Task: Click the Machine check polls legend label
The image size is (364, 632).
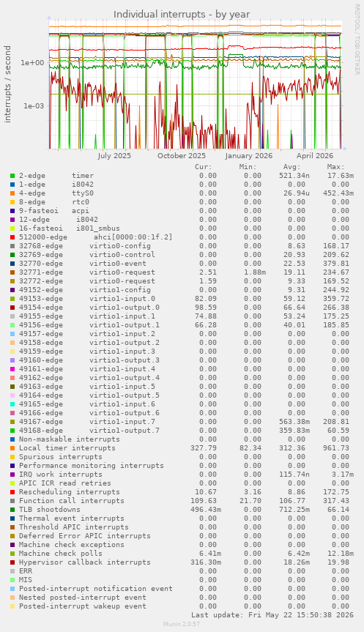Action: coord(61,554)
